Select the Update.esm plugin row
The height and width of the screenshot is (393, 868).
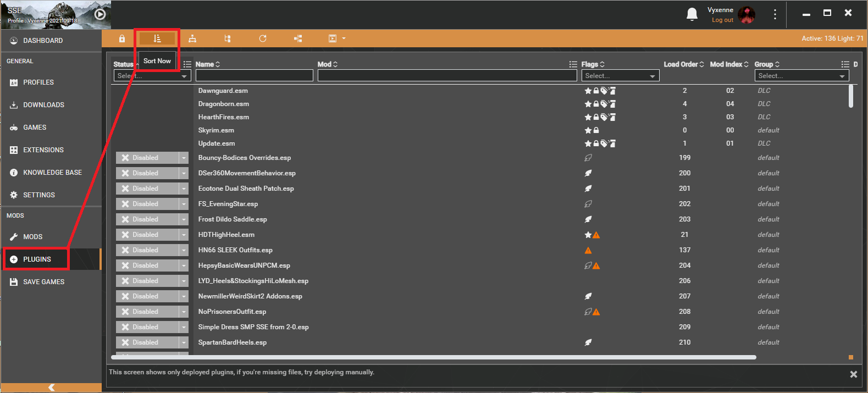(x=479, y=143)
